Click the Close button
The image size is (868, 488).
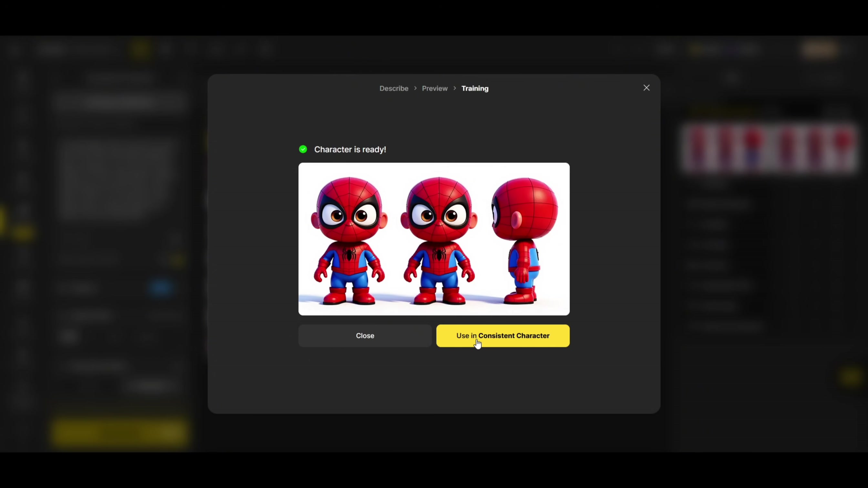click(365, 335)
